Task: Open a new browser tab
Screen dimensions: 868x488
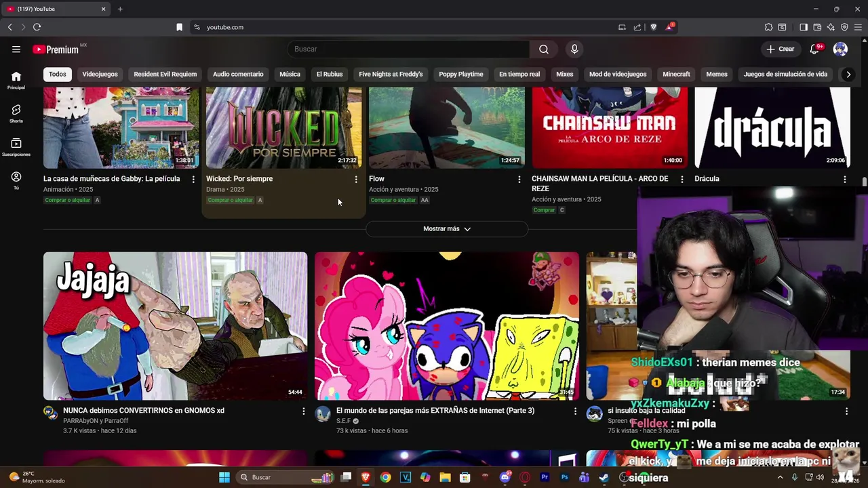Action: click(120, 9)
